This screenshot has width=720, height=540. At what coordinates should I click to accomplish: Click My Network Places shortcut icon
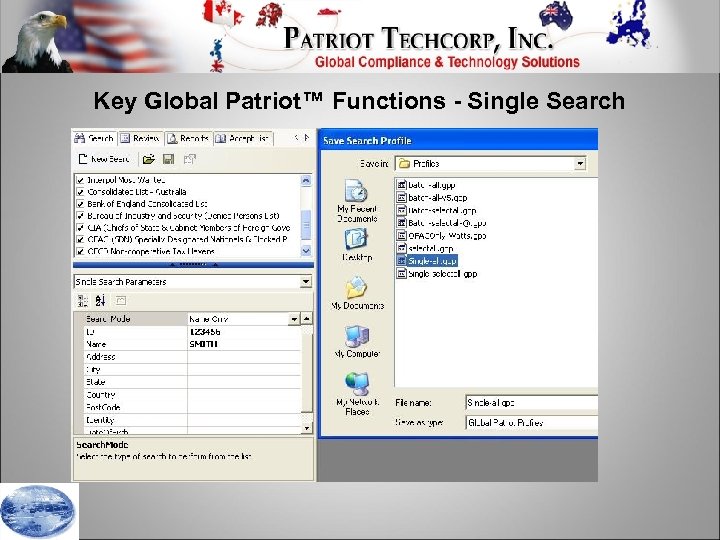coord(357,394)
